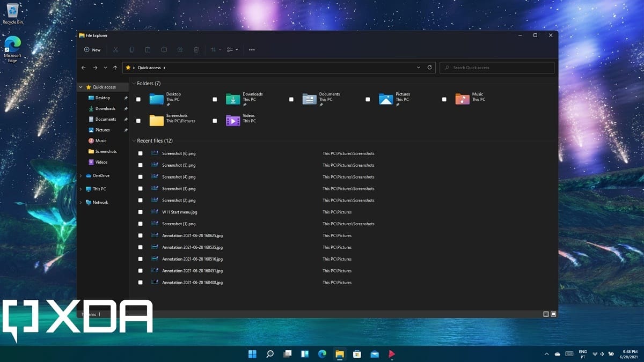
Task: Select Desktop in the navigation pane
Action: coord(103,98)
